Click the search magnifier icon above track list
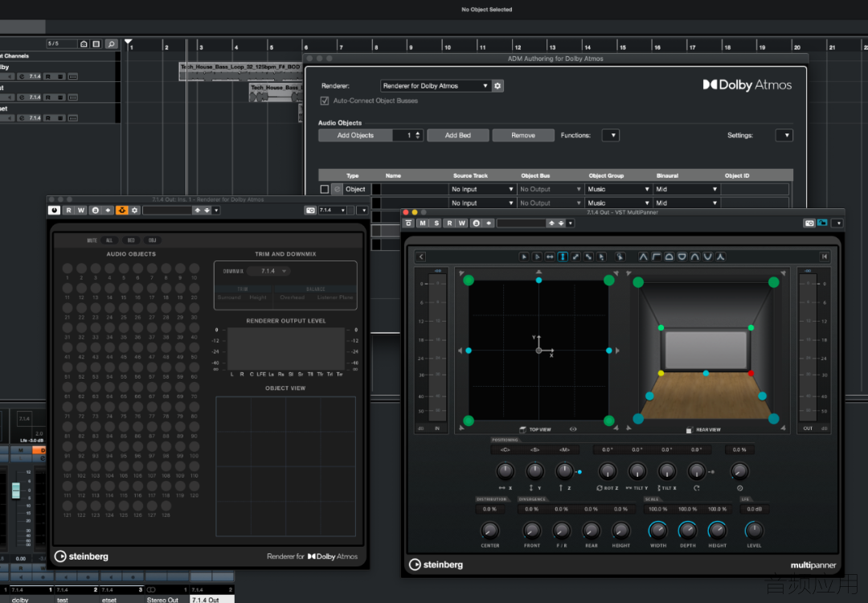The height and width of the screenshot is (603, 868). point(111,43)
